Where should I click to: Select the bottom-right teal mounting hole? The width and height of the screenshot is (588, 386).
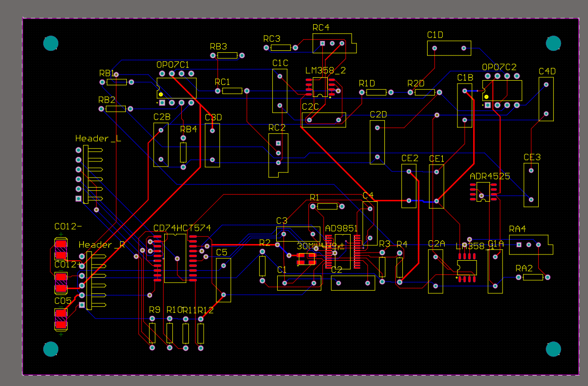point(553,349)
